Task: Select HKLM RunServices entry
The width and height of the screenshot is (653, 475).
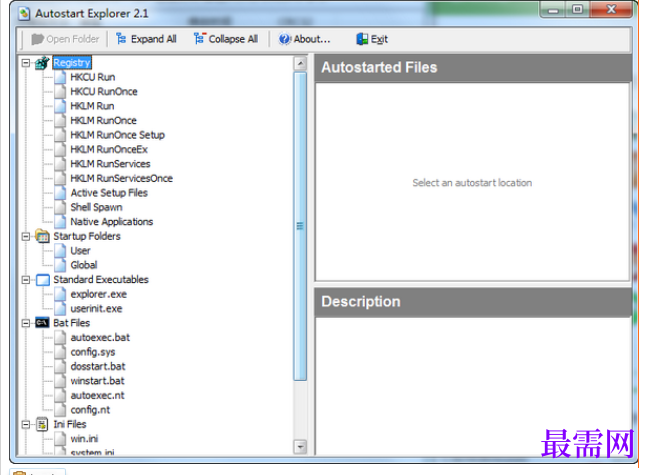Action: 110,164
